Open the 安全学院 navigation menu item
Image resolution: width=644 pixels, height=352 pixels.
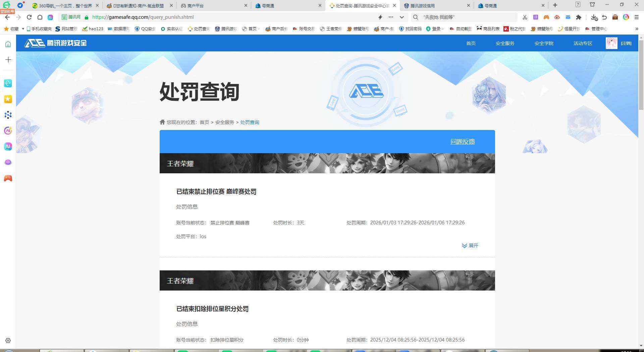pos(544,43)
